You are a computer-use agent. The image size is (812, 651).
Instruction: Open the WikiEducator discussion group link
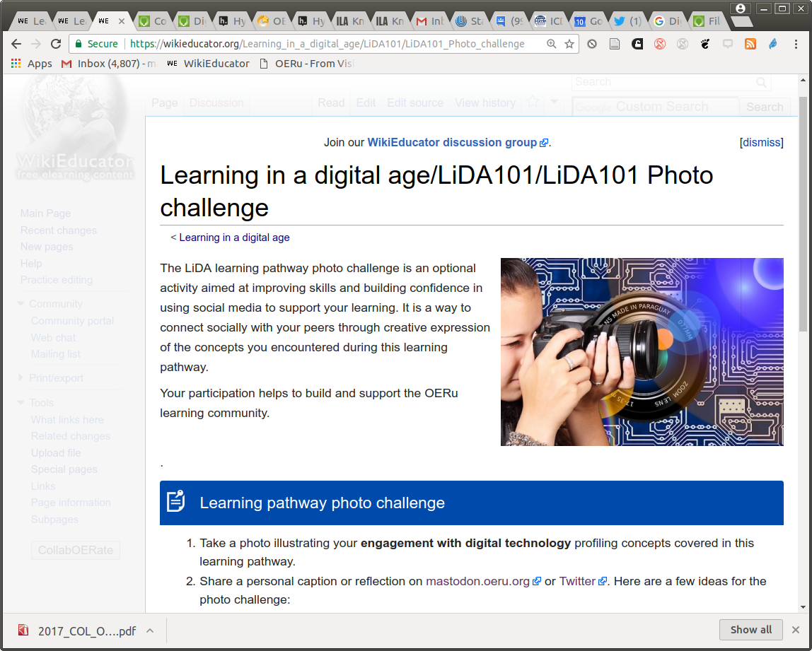(x=452, y=142)
